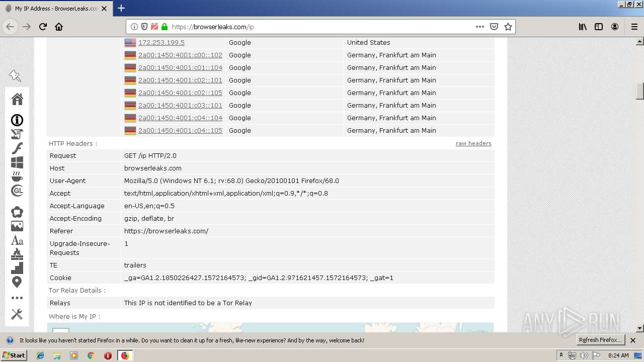Open the wrench and screwdriver tools icon

tap(17, 314)
